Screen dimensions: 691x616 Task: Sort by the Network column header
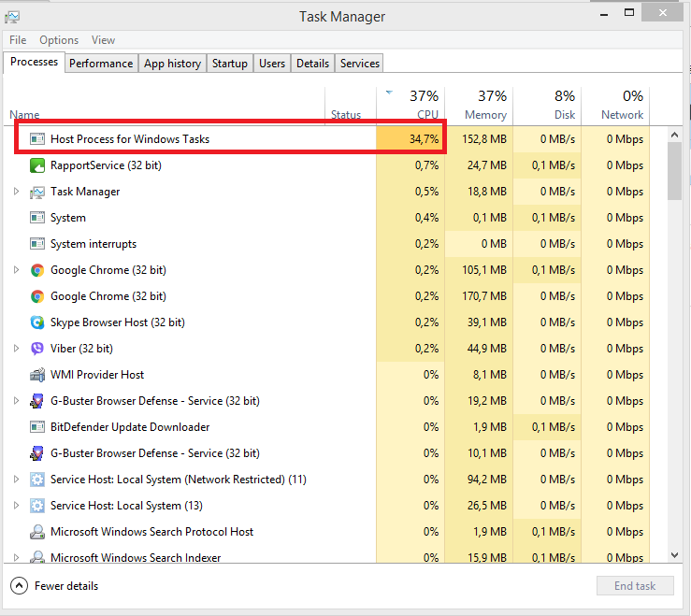(x=615, y=106)
